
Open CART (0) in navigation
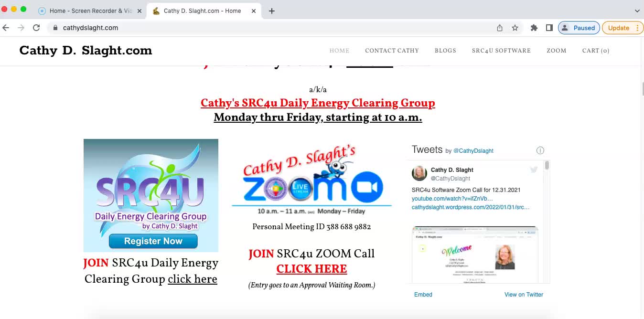click(596, 51)
